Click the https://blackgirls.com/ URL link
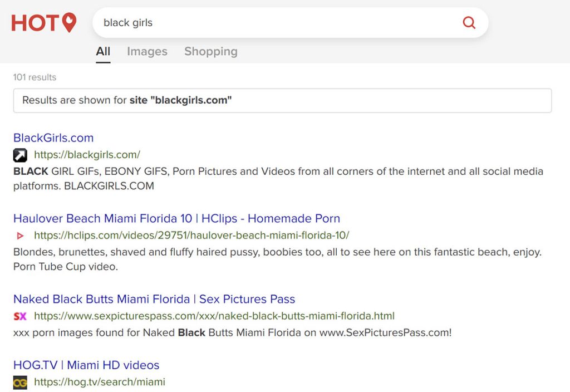 (x=87, y=155)
